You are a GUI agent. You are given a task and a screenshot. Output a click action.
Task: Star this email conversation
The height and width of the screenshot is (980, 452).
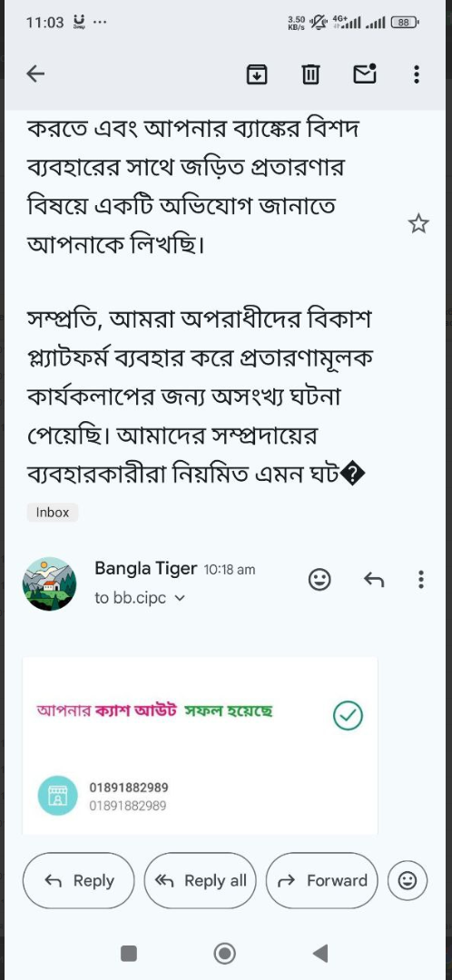coord(418,223)
